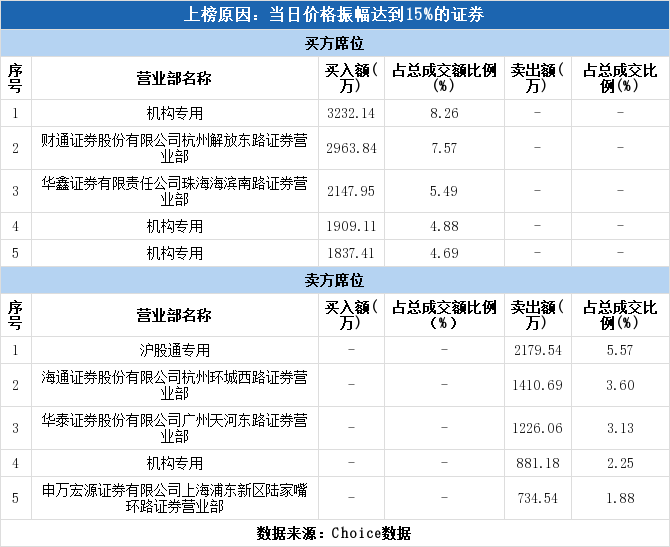Click the 5.57 percentage cell
This screenshot has width=670, height=547.
tap(620, 350)
